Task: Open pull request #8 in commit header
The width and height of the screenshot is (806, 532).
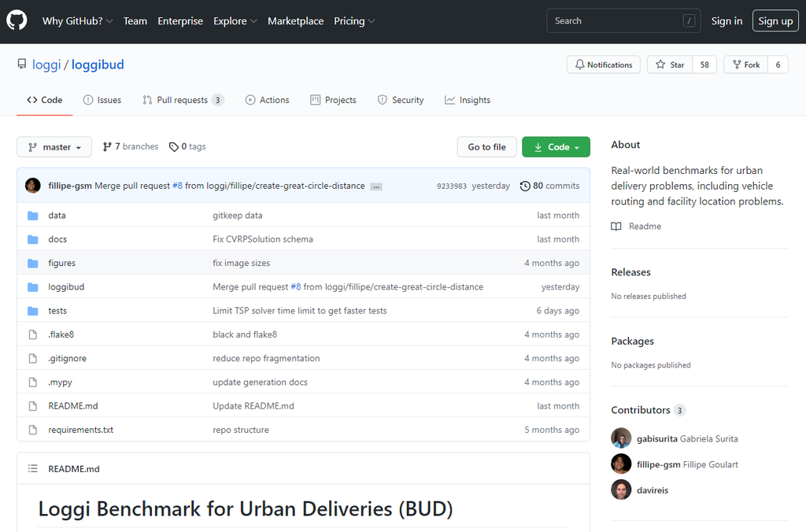Action: point(177,186)
